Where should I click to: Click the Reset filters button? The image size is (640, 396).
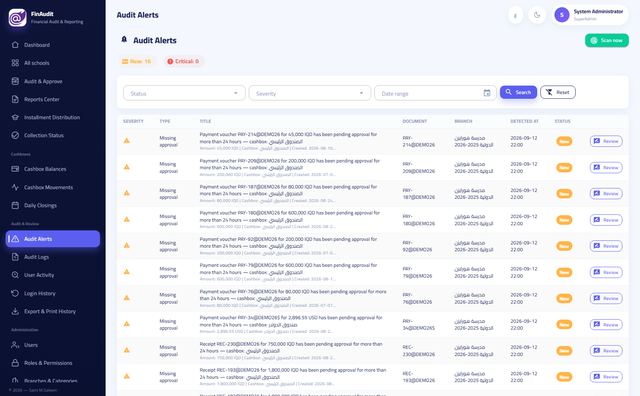558,92
